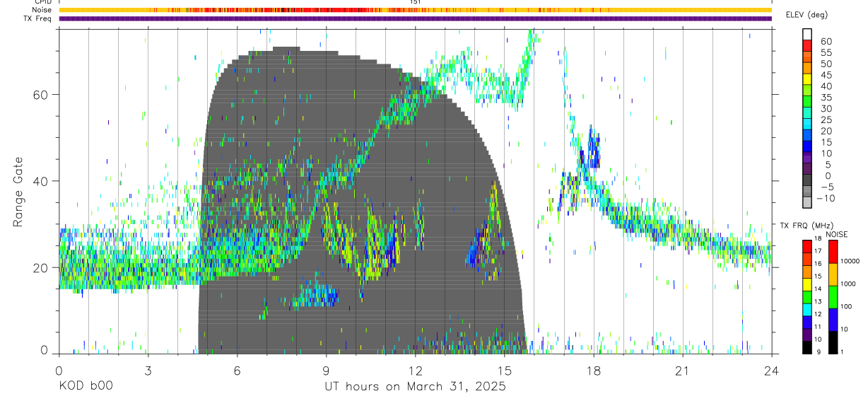Click the ELEV (deg) legend title
This screenshot has width=868, height=401.
click(807, 15)
